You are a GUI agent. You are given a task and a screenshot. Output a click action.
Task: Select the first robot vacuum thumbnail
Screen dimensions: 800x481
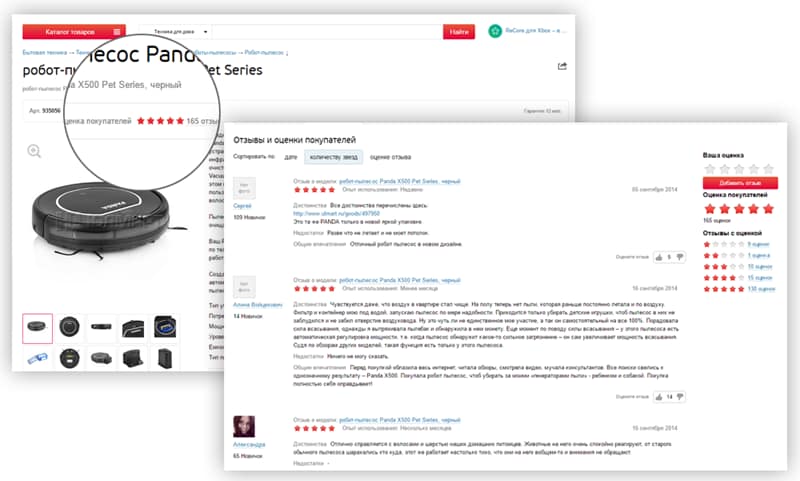tap(37, 328)
